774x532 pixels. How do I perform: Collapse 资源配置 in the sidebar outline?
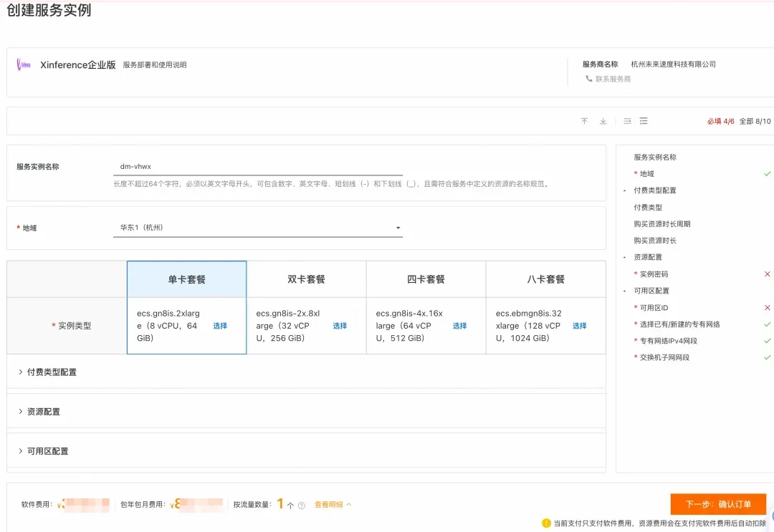pos(624,257)
